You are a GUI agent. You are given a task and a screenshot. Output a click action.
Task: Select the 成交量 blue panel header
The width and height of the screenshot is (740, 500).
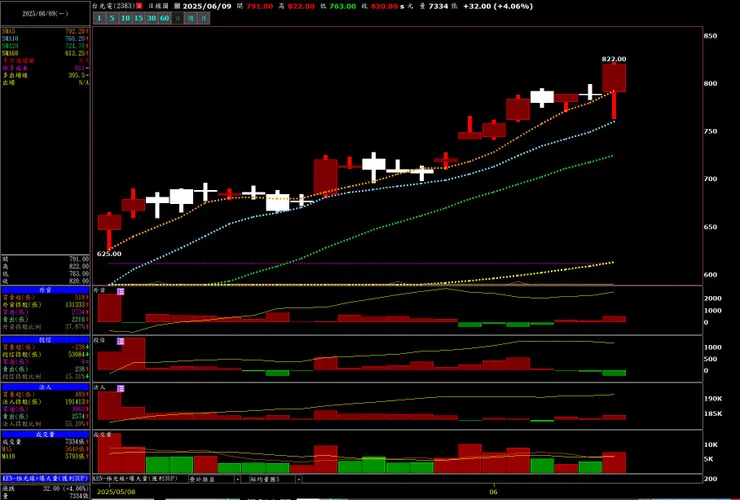point(45,434)
